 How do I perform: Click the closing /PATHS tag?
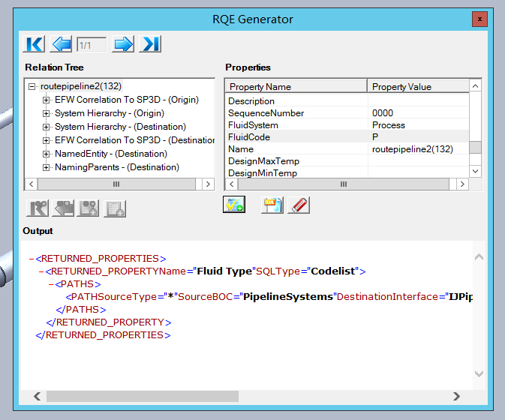click(81, 310)
